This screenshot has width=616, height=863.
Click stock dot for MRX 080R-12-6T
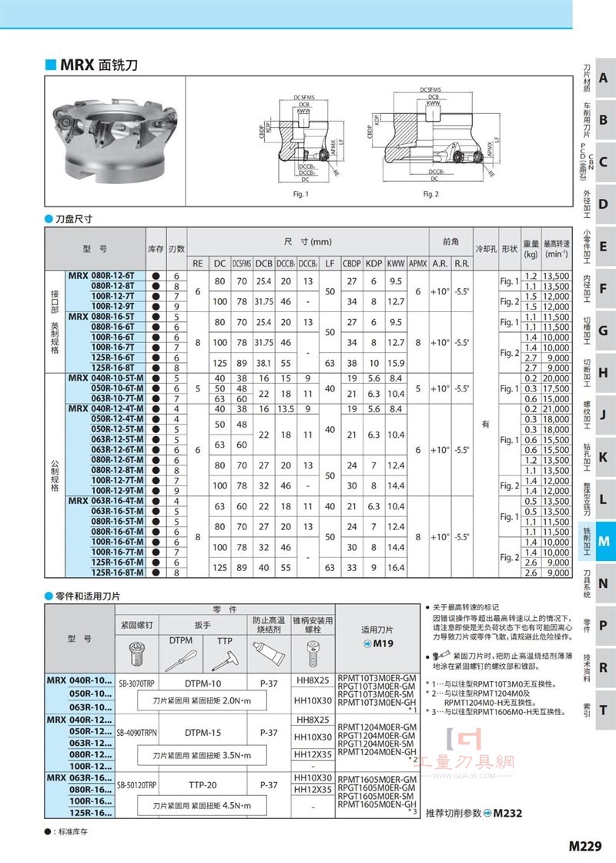pyautogui.click(x=156, y=276)
